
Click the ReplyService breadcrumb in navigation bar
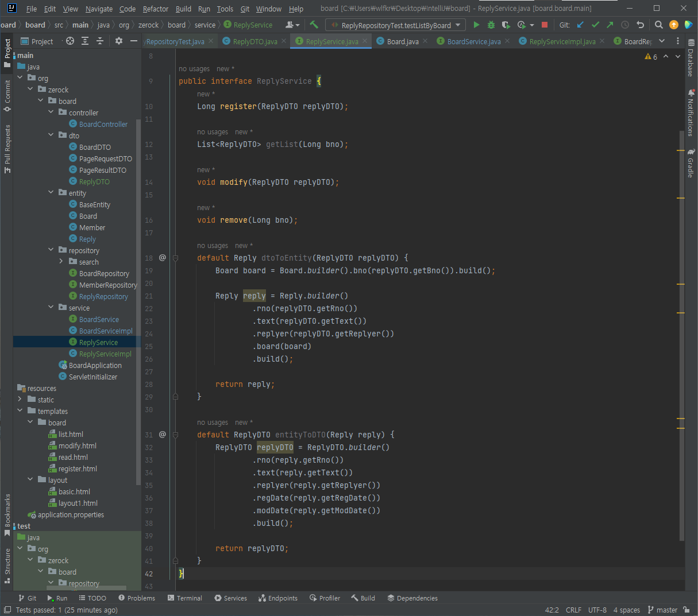[248, 25]
